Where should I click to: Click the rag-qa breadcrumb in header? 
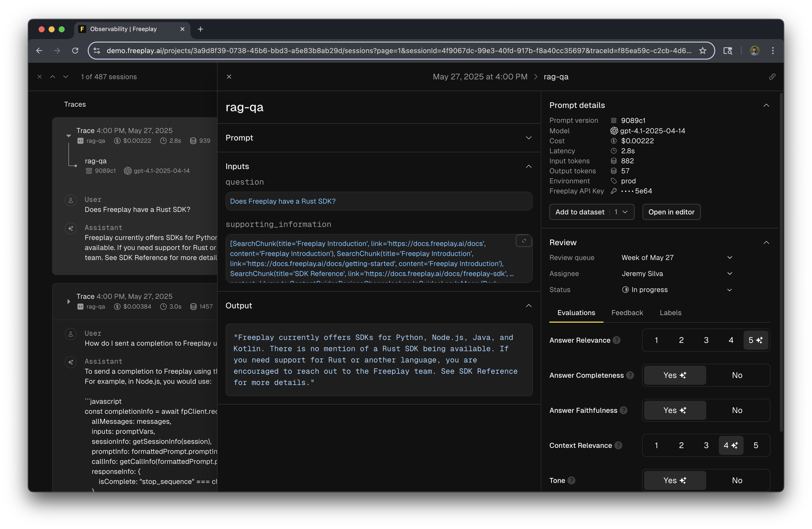tap(556, 77)
